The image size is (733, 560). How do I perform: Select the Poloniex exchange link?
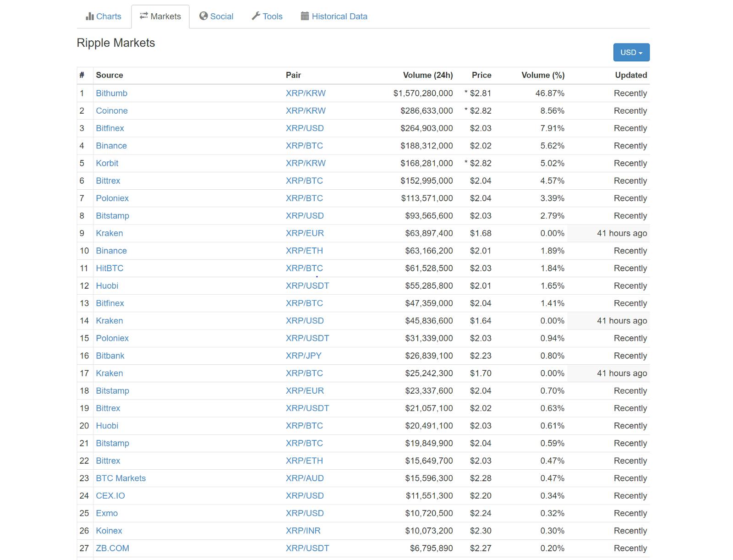[x=112, y=198]
